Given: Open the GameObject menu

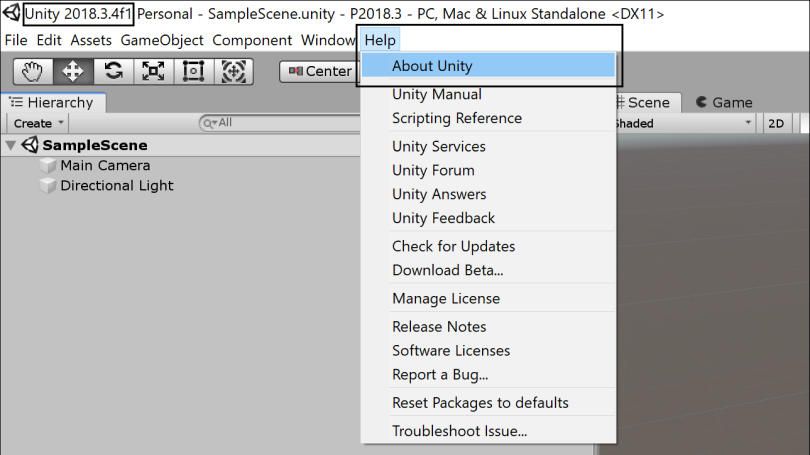Looking at the screenshot, I should pyautogui.click(x=162, y=40).
